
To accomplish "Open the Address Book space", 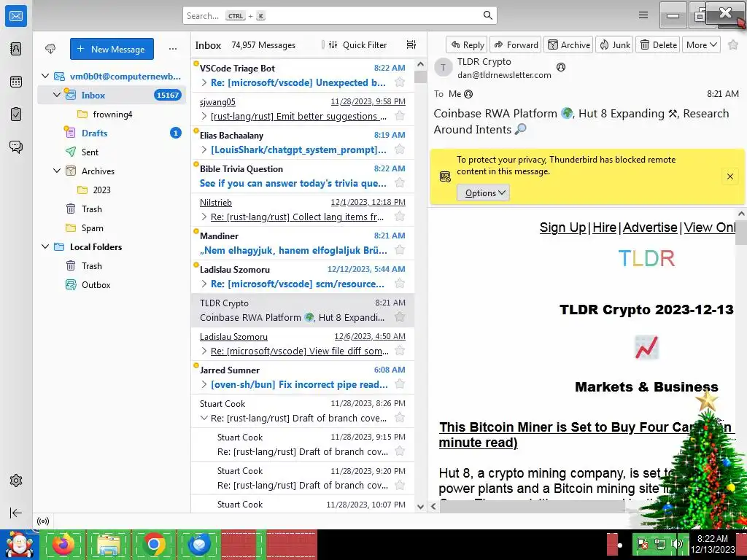I will coord(16,49).
